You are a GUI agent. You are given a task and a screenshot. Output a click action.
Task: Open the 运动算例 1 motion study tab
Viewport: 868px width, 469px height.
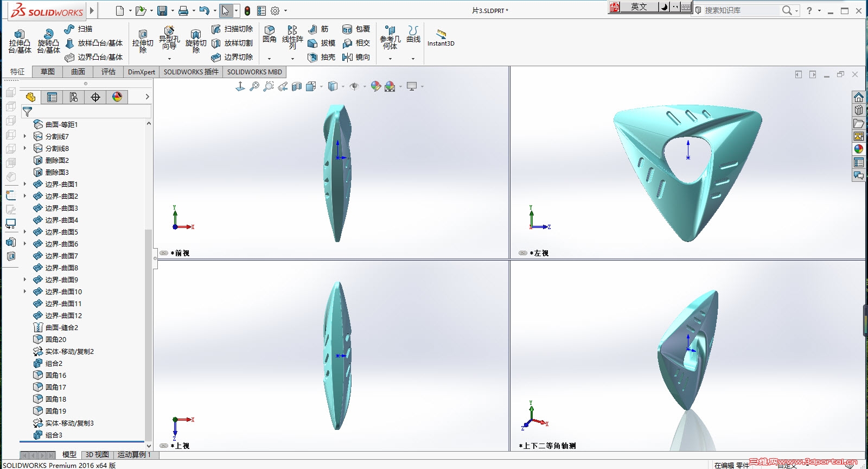pos(134,455)
